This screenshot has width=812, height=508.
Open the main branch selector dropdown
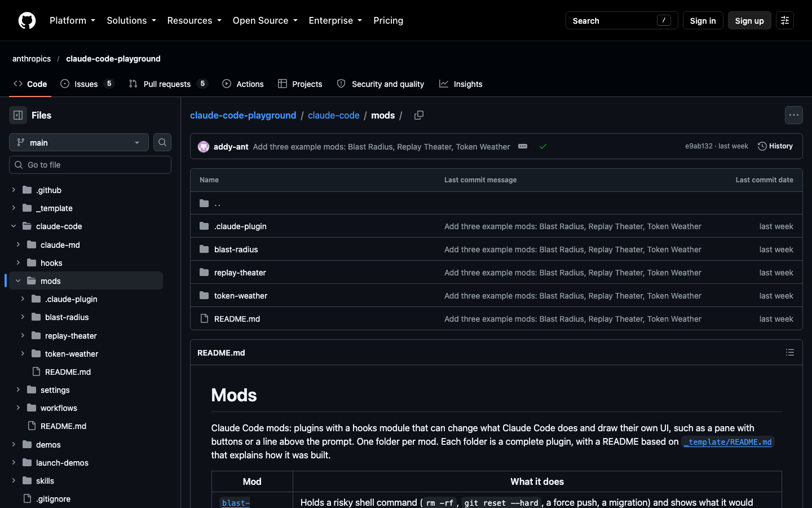pos(79,142)
